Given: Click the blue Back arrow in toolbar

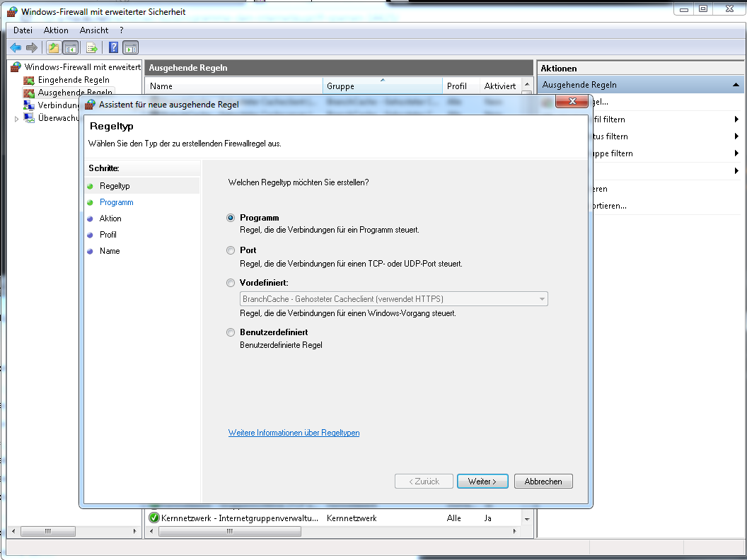Looking at the screenshot, I should pyautogui.click(x=16, y=48).
